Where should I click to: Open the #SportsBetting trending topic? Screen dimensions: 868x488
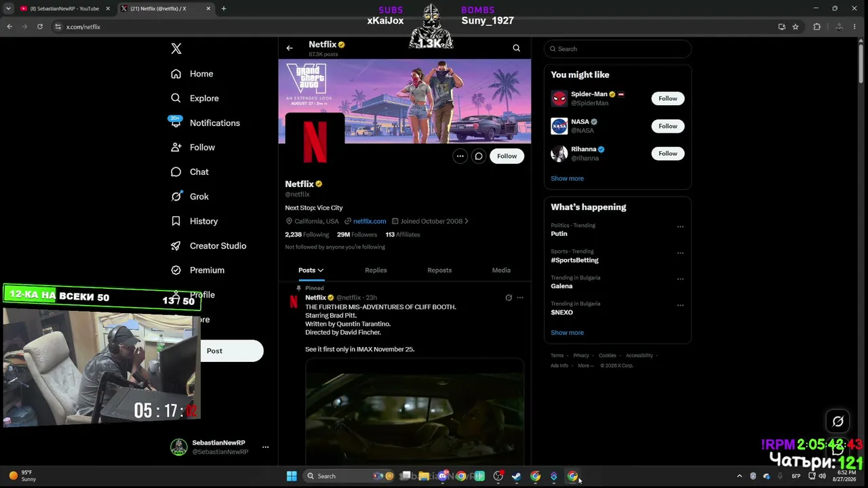(x=574, y=260)
